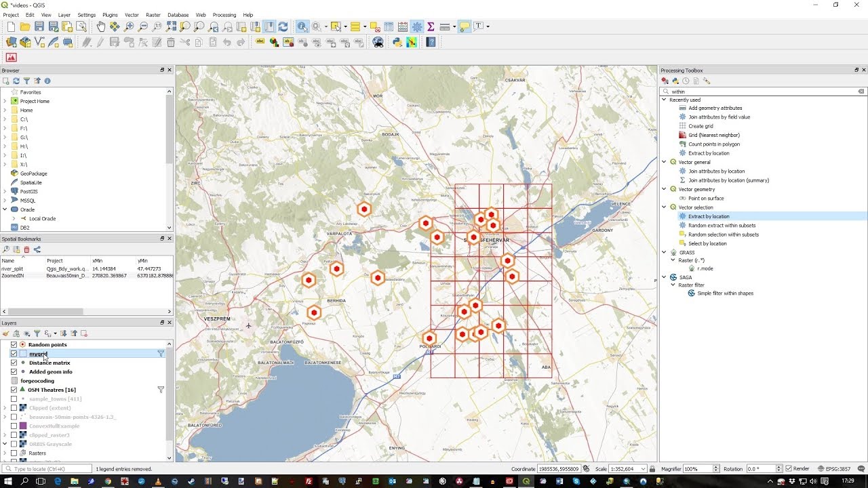Click the yellow abc Layer Labeling icon
868x488 pixels.
[x=260, y=42]
